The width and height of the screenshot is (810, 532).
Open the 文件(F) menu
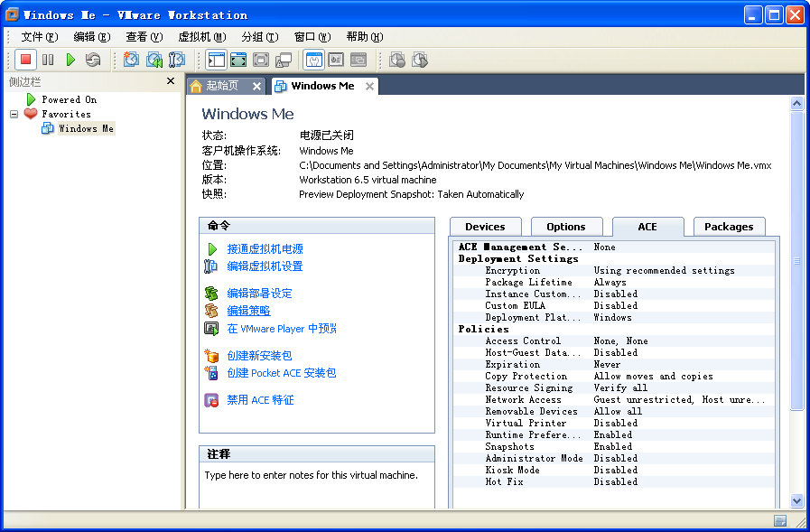click(39, 37)
